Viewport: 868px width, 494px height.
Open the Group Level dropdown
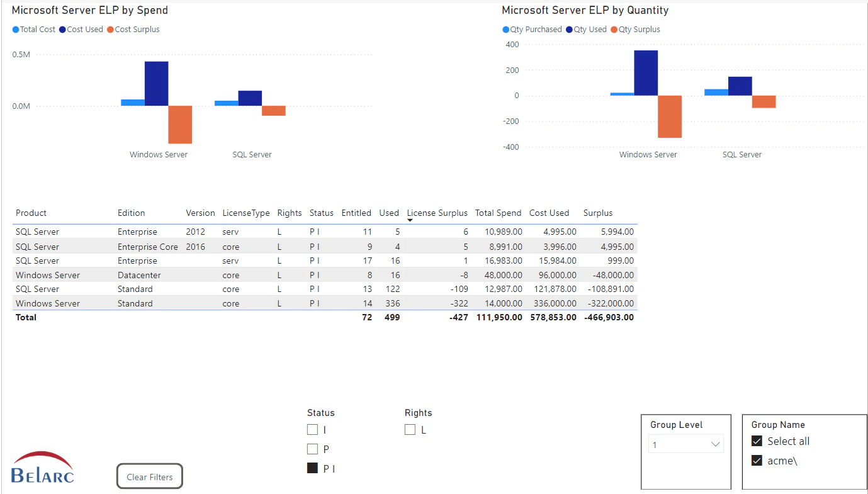coord(716,444)
